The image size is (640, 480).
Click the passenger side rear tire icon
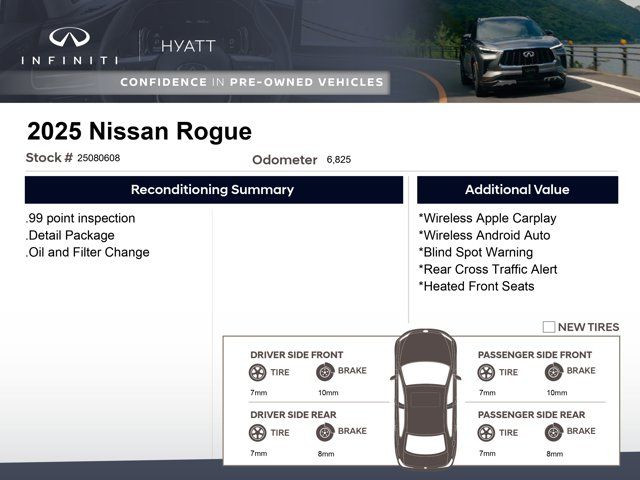pyautogui.click(x=486, y=433)
